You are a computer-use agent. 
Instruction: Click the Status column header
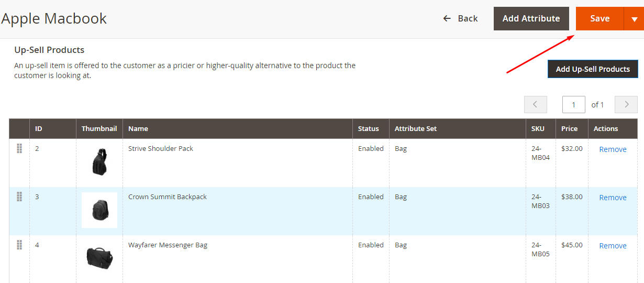pyautogui.click(x=371, y=128)
